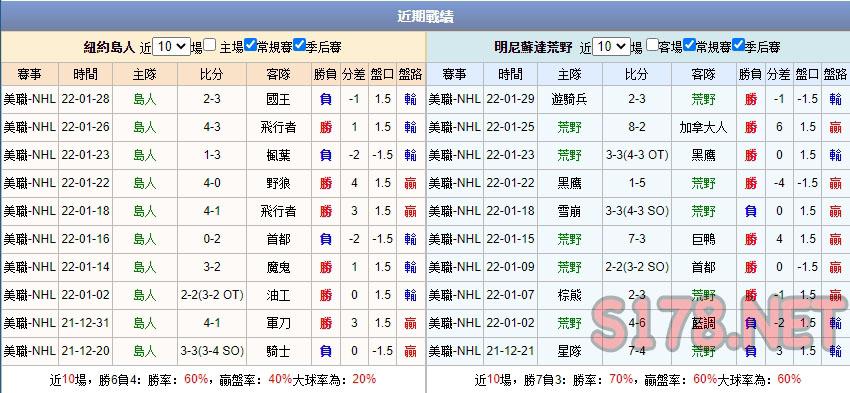The width and height of the screenshot is (850, 393).
Task: Click the 分差 column header in wild table
Action: [x=779, y=74]
